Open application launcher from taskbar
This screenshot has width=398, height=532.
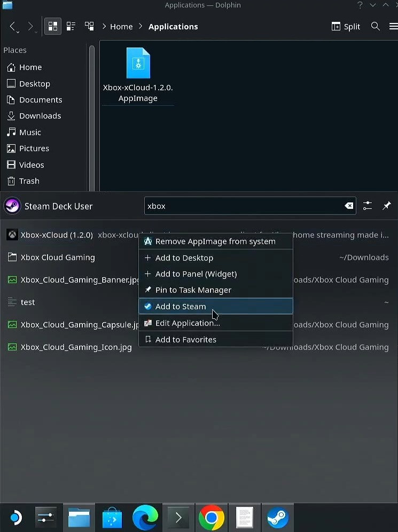(15, 518)
